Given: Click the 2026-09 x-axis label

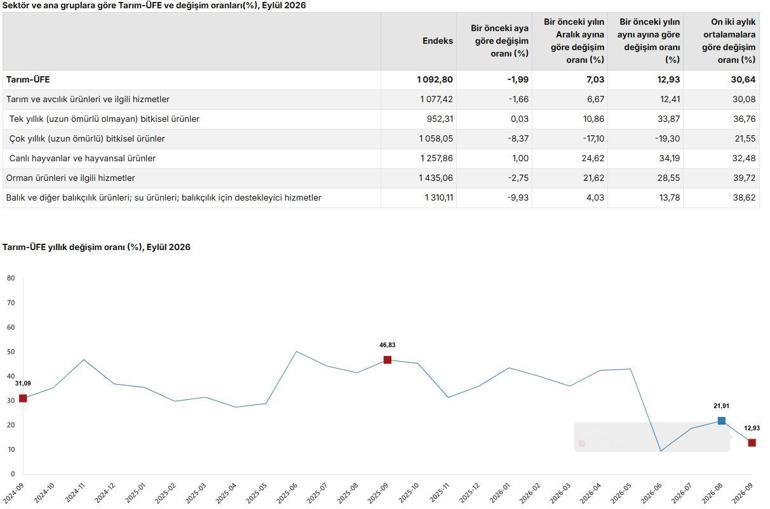Looking at the screenshot, I should pyautogui.click(x=742, y=493).
